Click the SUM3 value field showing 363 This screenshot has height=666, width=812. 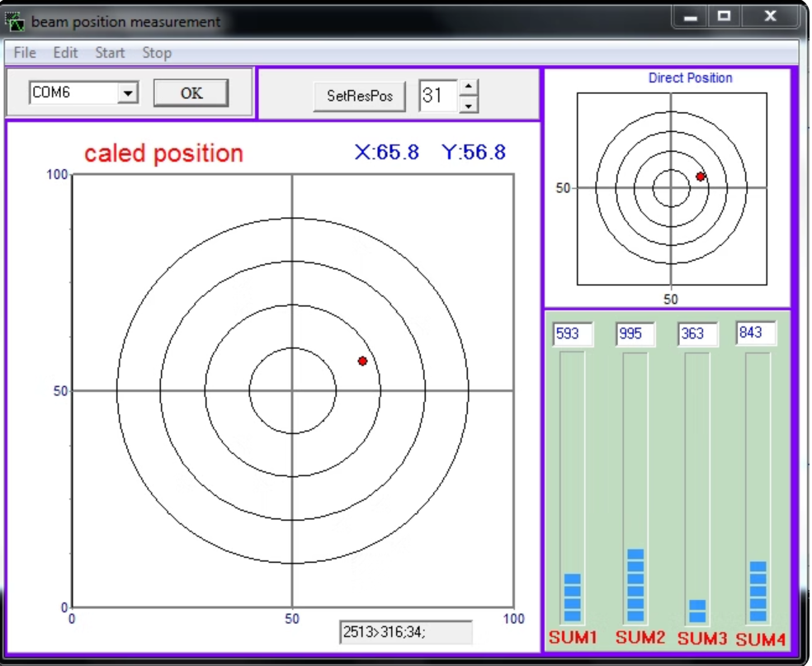tap(697, 334)
